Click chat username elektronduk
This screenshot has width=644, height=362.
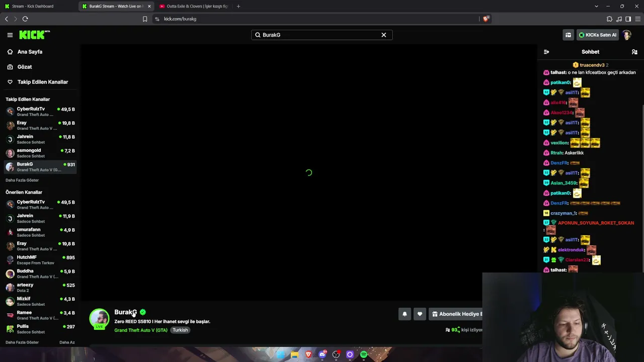571,250
